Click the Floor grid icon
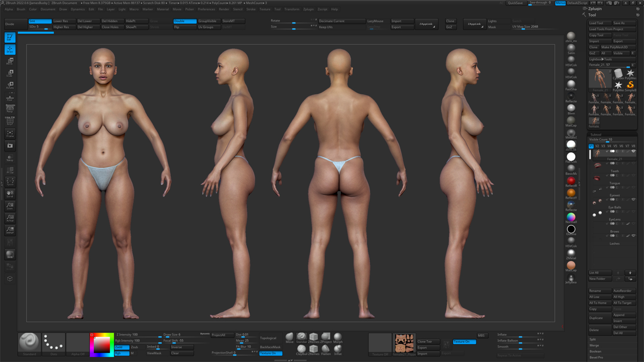The width and height of the screenshot is (644, 362). 10,97
